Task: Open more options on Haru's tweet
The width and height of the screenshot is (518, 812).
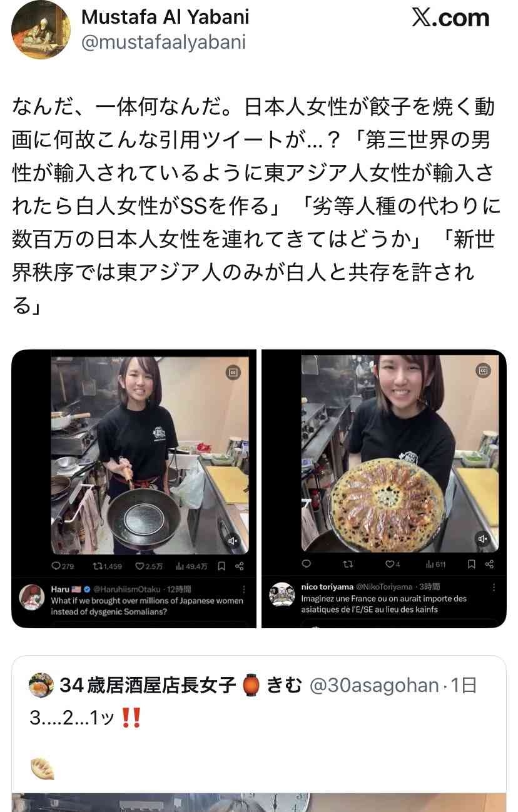Action: [x=244, y=589]
